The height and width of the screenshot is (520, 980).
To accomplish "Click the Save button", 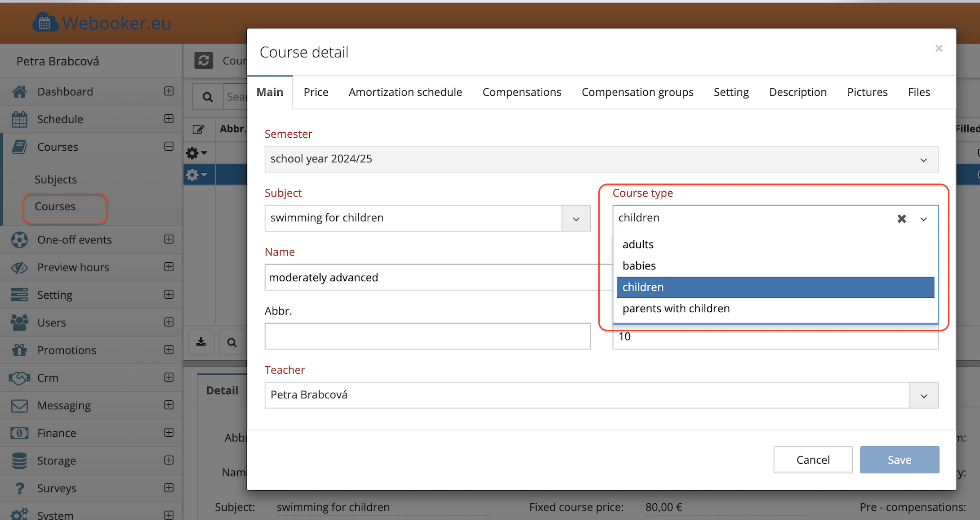I will (x=899, y=460).
